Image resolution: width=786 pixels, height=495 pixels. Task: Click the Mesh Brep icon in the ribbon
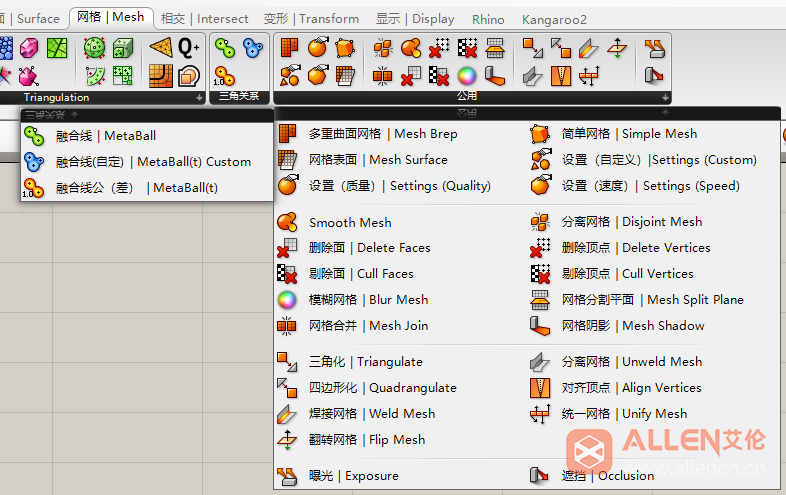click(x=290, y=48)
